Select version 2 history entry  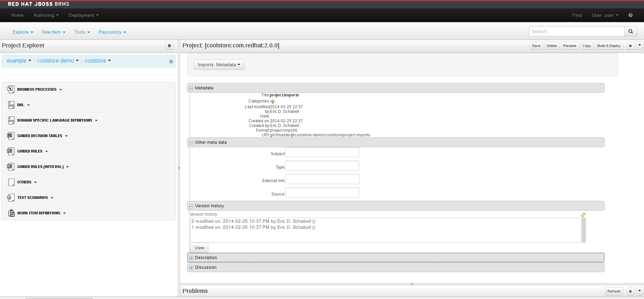253,221
